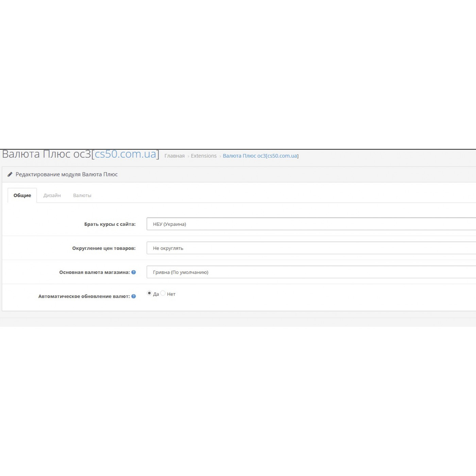
Task: Select Нет for automatic currency update
Action: pyautogui.click(x=163, y=293)
